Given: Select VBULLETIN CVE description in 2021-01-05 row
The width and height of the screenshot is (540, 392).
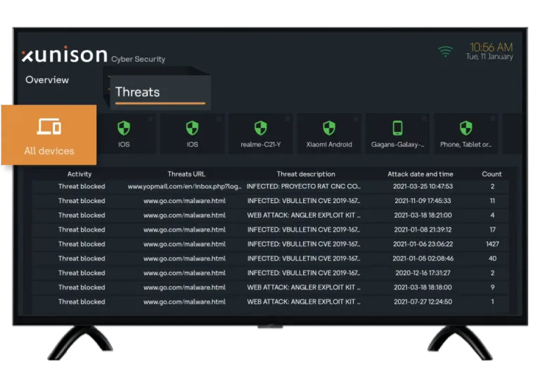Looking at the screenshot, I should point(304,259).
